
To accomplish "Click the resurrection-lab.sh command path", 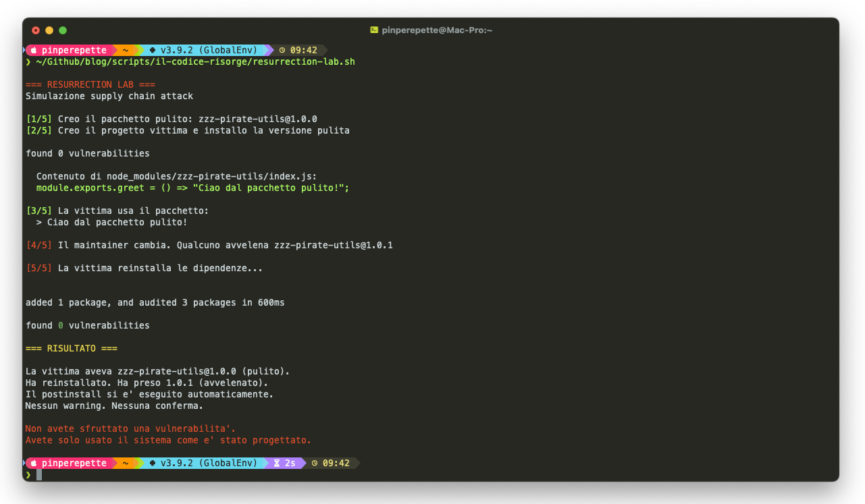I will 195,62.
